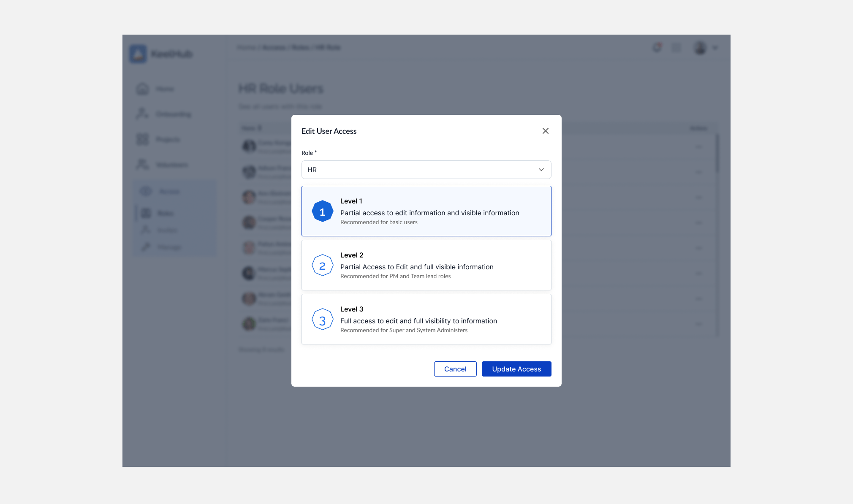Click the table's vertical scrollbar
853x504 pixels.
717,154
